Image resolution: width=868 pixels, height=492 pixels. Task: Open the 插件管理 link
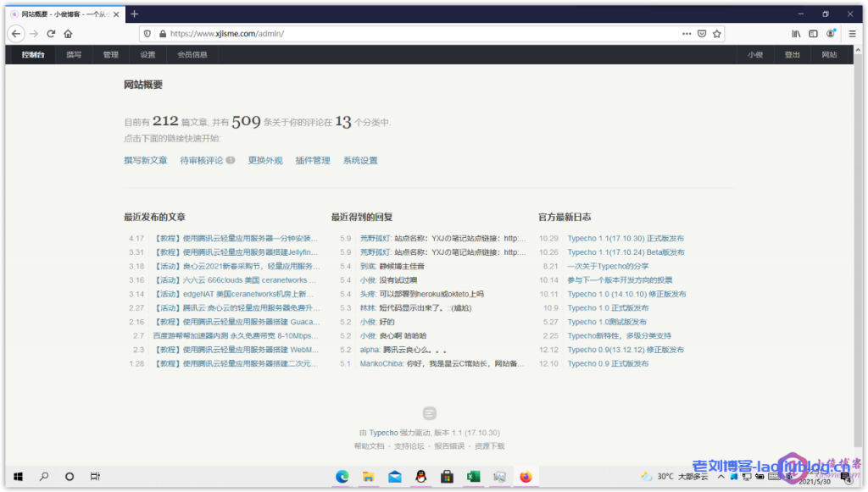pyautogui.click(x=313, y=160)
